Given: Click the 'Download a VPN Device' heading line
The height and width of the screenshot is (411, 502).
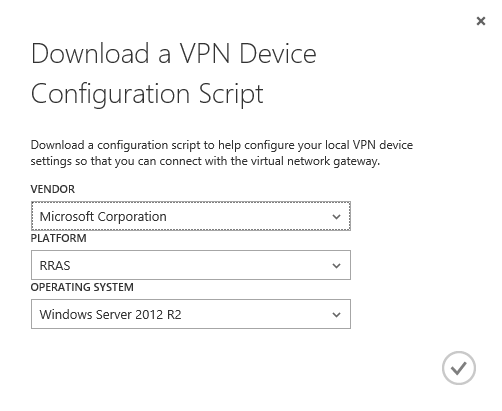Looking at the screenshot, I should [173, 53].
